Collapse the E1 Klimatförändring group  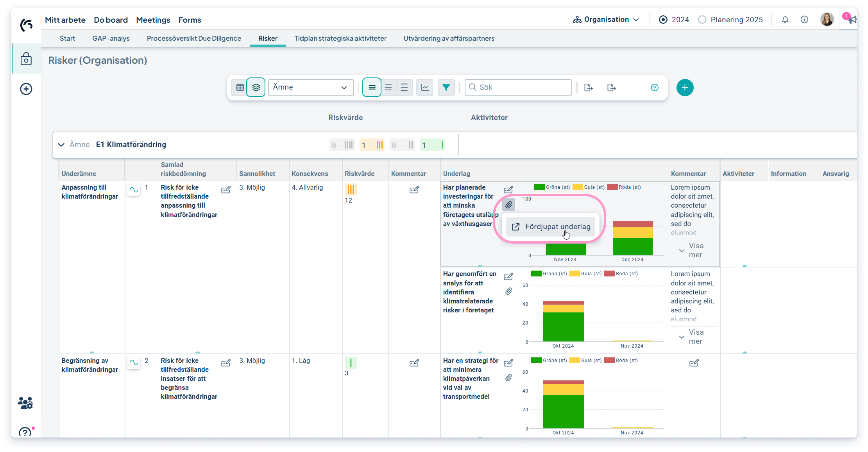pyautogui.click(x=61, y=145)
